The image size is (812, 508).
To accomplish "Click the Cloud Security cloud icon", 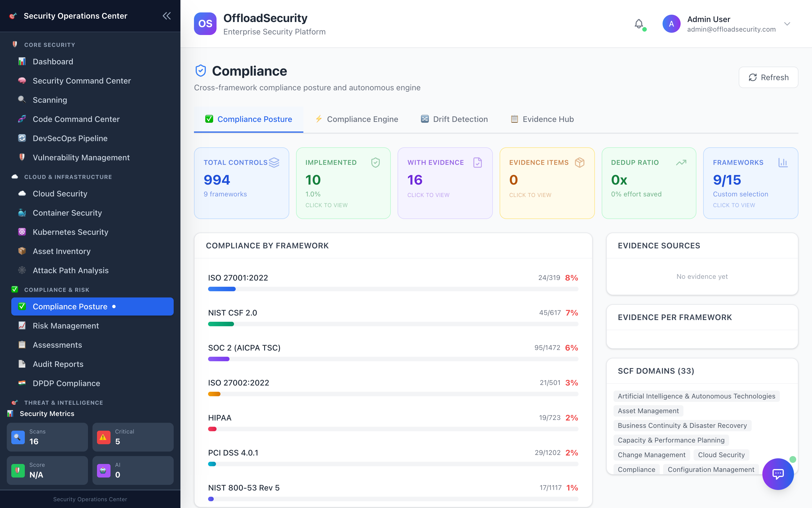I will point(22,194).
